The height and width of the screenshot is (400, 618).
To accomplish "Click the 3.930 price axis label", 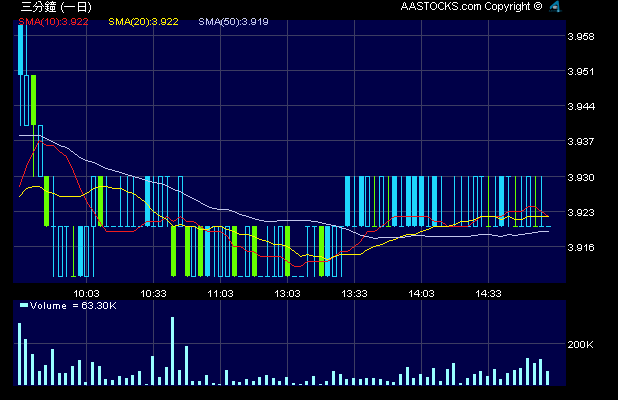I will coord(581,178).
